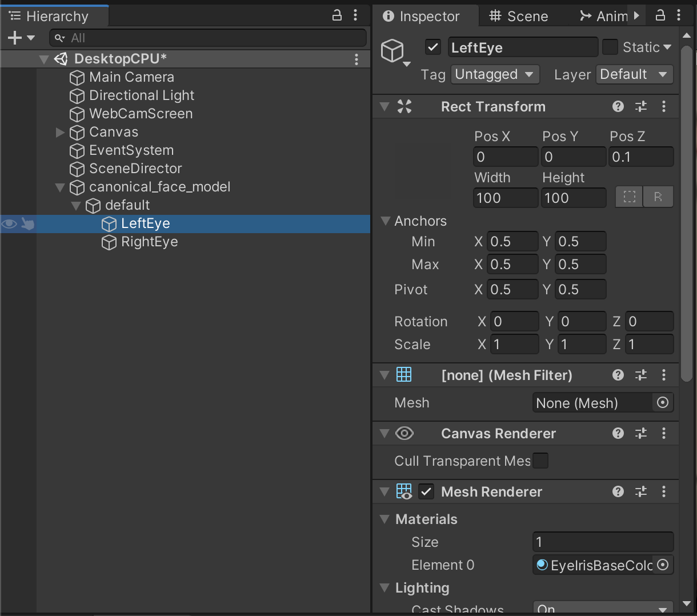Open the Mesh object picker circle icon
This screenshot has height=616, width=697.
point(663,403)
